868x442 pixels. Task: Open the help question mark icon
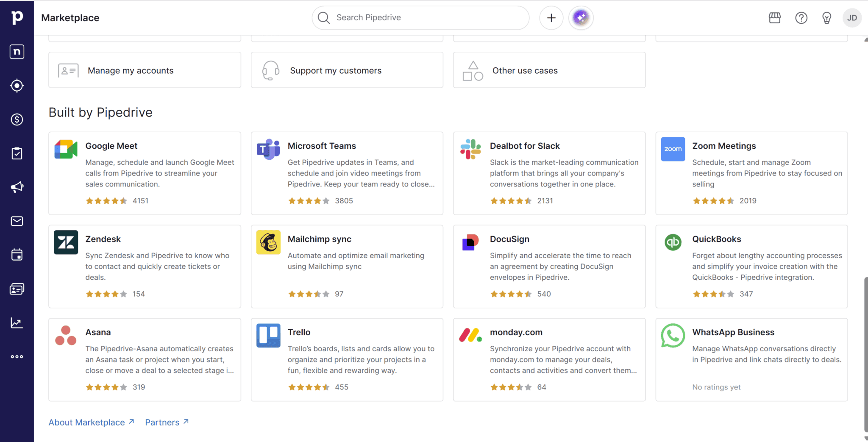point(801,18)
